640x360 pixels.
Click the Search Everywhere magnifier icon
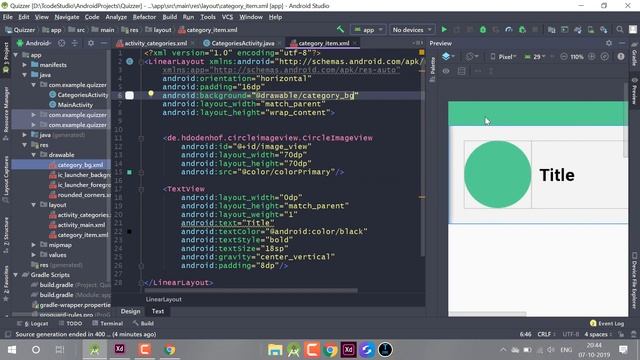coord(620,29)
